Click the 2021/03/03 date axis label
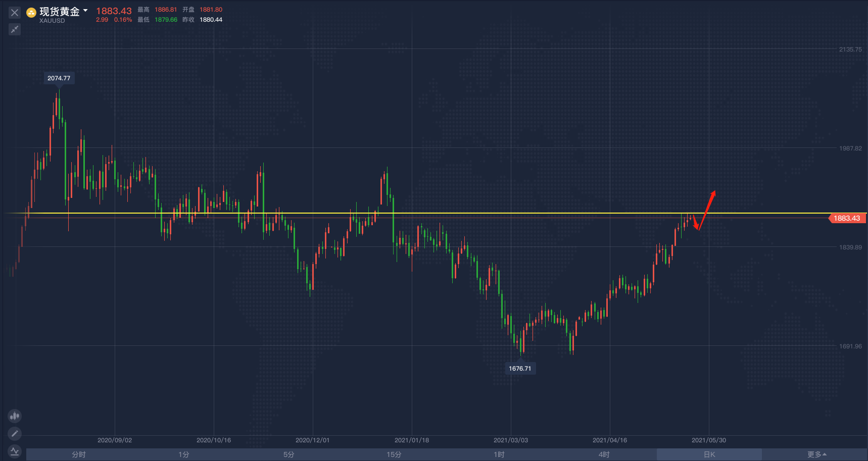This screenshot has width=868, height=461. tap(511, 440)
